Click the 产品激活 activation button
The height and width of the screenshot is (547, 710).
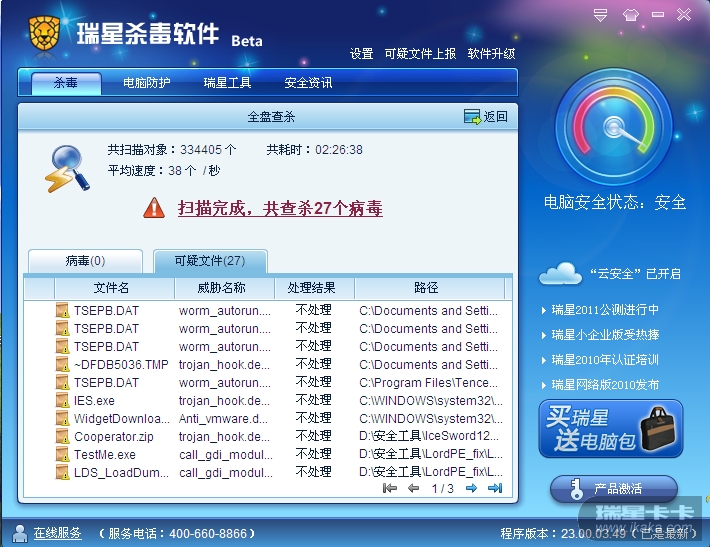point(614,489)
